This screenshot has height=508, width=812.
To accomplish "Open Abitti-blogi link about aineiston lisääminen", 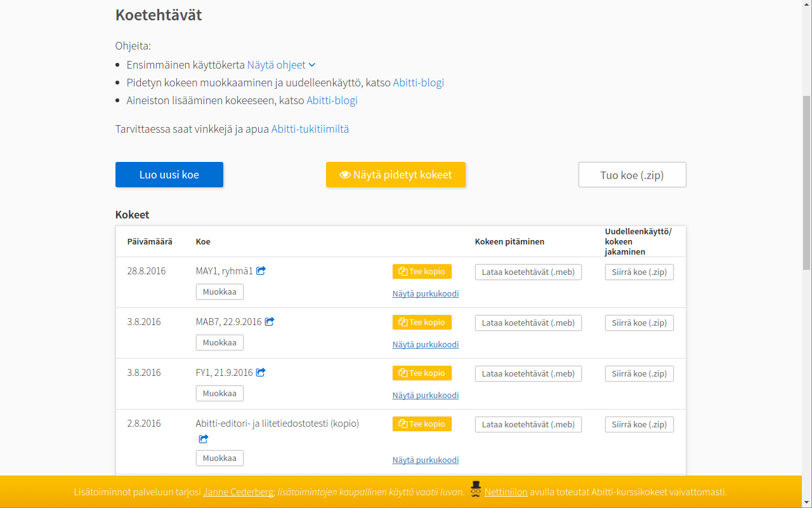I will click(x=332, y=100).
